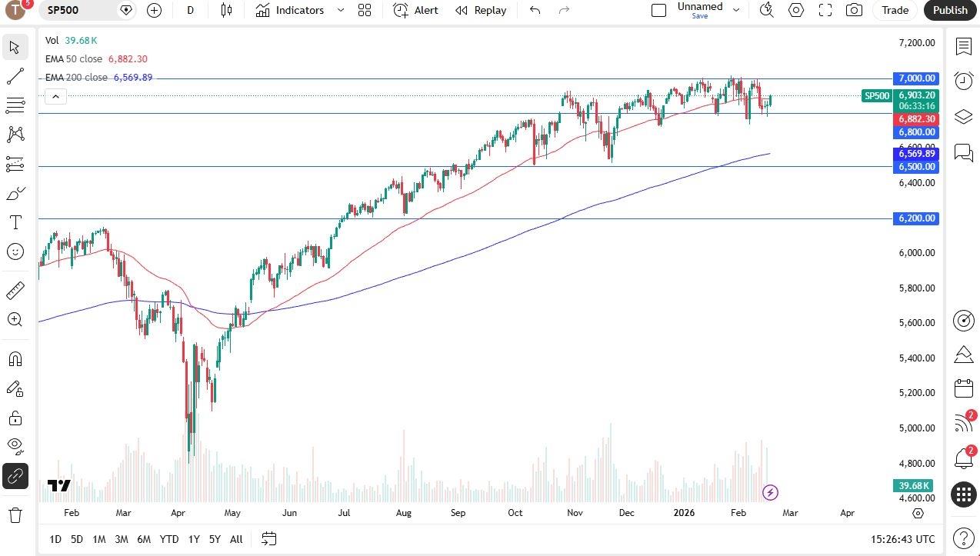Switch to the 1Y range tab
Viewport: 980px width, 556px height.
[x=193, y=539]
